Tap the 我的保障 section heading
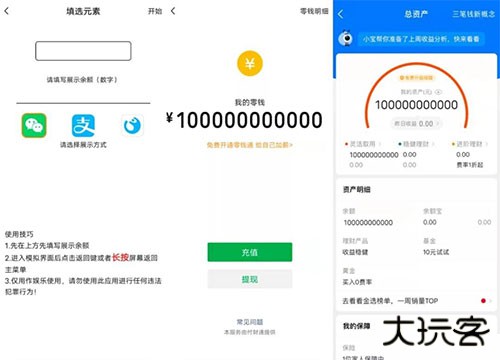The width and height of the screenshot is (500, 360). pyautogui.click(x=356, y=326)
